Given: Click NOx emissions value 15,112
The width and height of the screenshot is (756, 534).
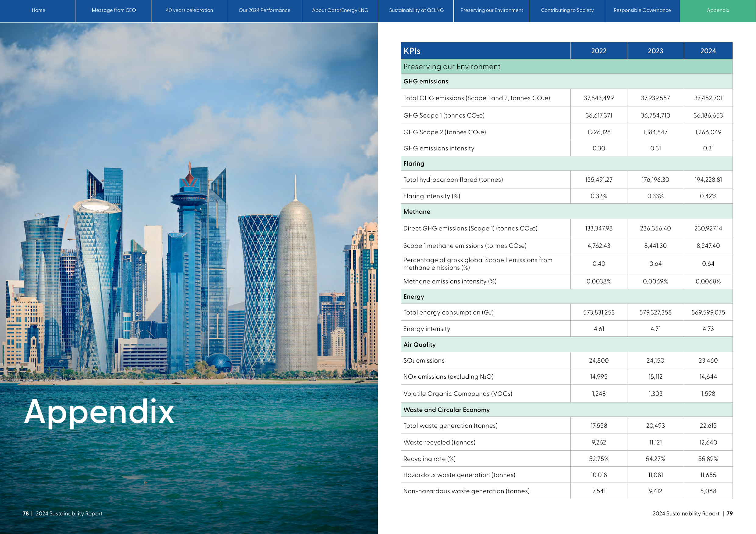Looking at the screenshot, I should point(655,377).
